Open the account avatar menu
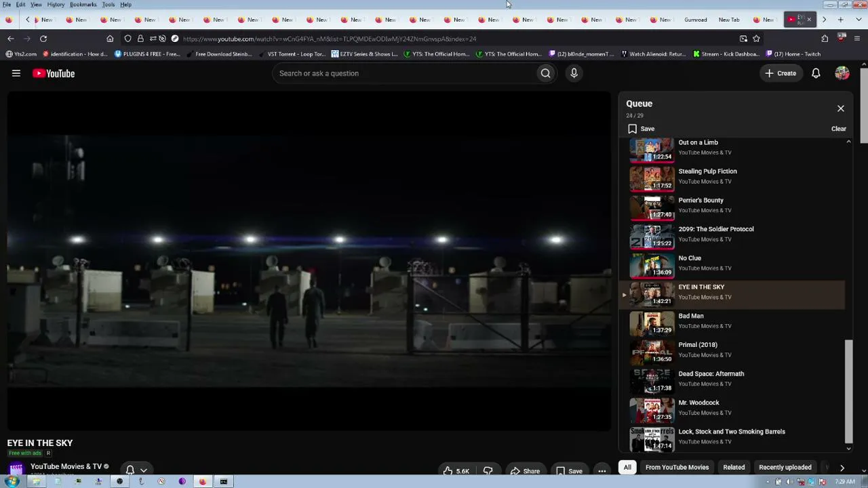Viewport: 868px width, 488px height. (842, 73)
